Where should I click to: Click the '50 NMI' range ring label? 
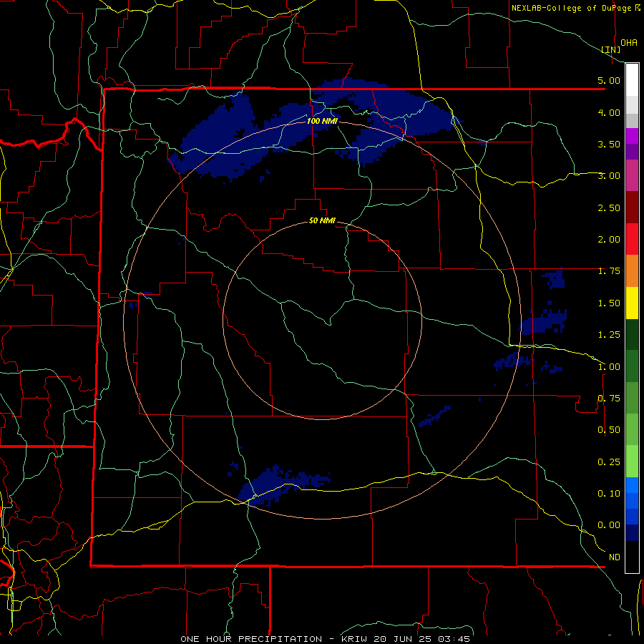tap(322, 220)
